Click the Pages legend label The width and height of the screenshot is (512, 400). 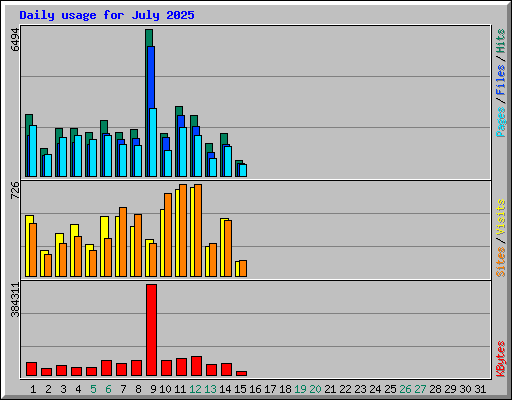tap(500, 122)
